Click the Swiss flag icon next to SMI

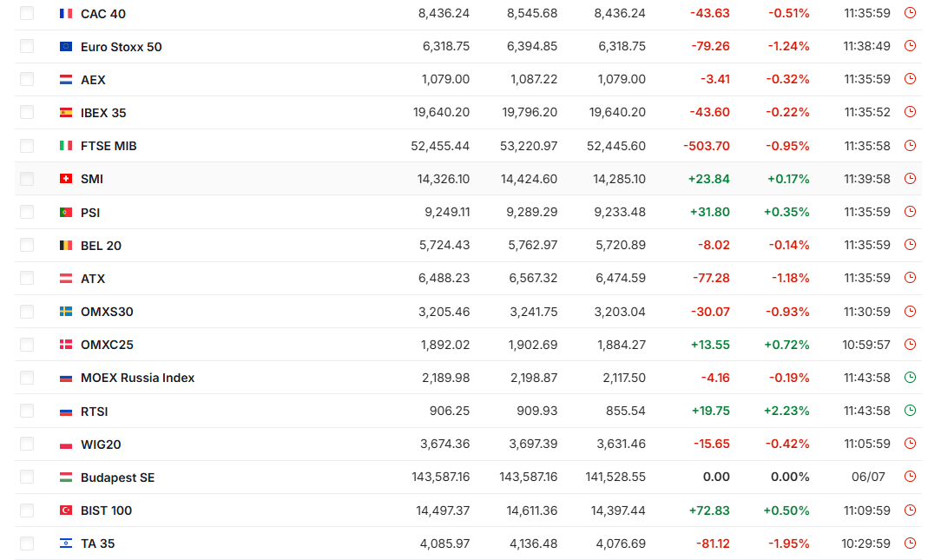[x=66, y=179]
